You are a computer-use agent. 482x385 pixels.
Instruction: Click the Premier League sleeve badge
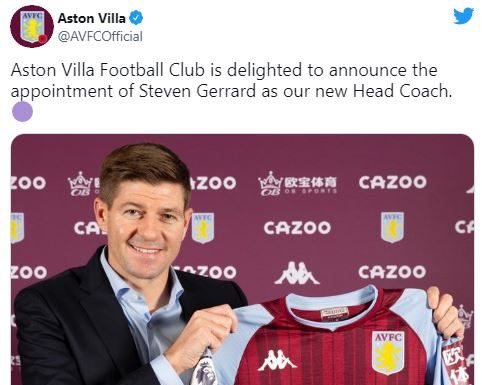pos(204,368)
